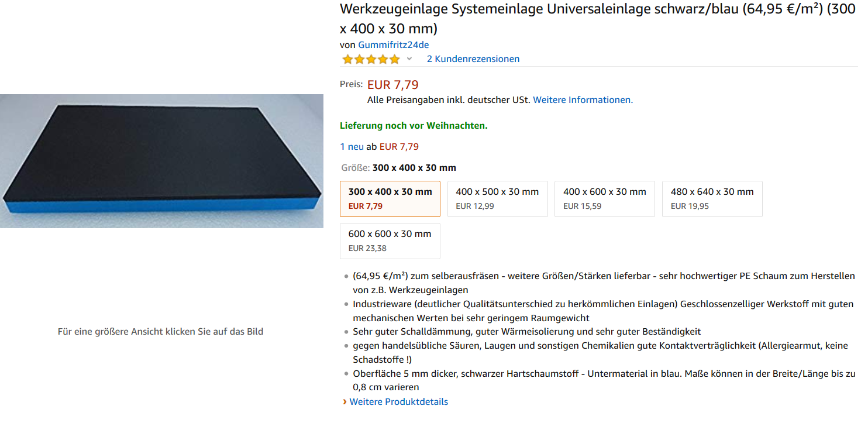Select size 400 x 600 x 30 mm
The height and width of the screenshot is (423, 868).
[x=605, y=199]
